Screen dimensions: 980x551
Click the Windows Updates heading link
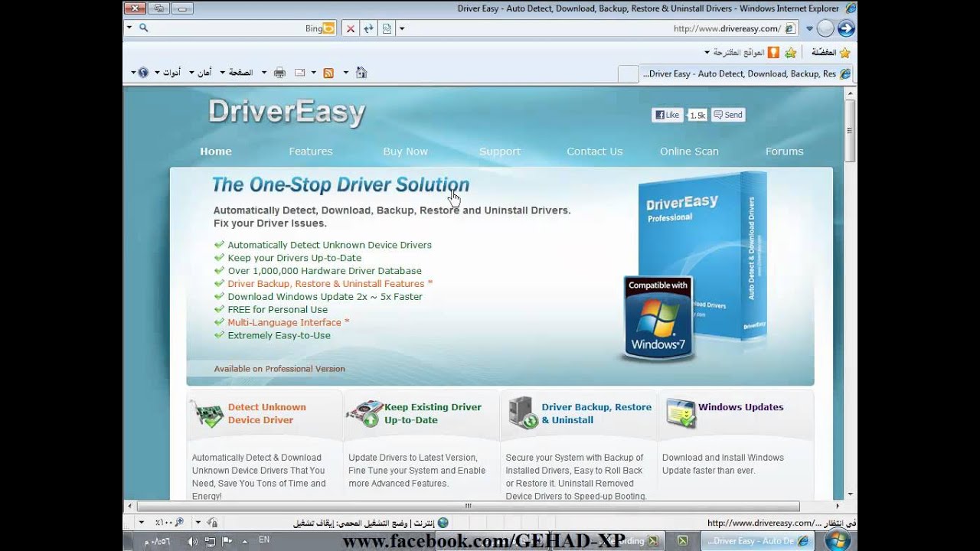point(740,407)
